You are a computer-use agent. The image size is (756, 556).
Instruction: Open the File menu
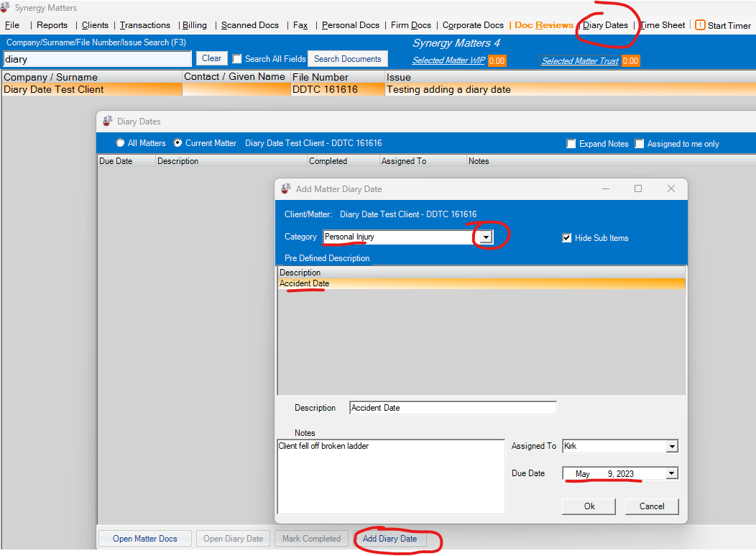(12, 25)
